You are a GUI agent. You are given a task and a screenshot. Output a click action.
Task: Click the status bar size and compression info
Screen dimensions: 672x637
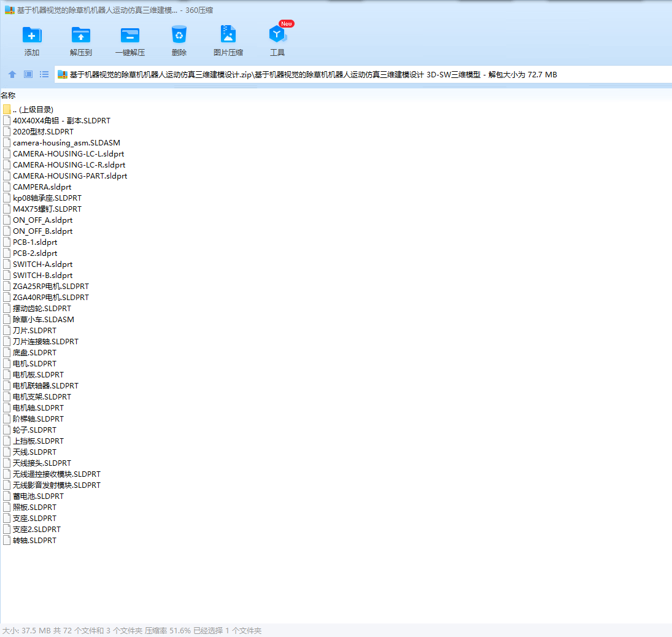[x=132, y=631]
